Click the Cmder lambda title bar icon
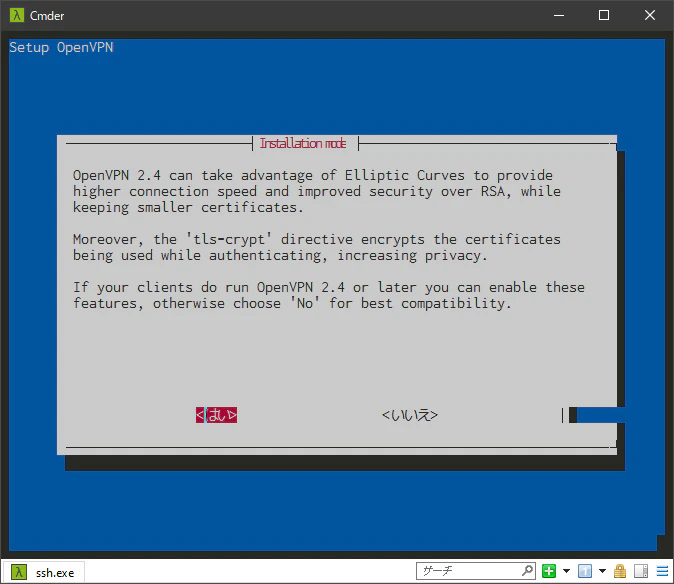The height and width of the screenshot is (584, 674). pyautogui.click(x=17, y=15)
